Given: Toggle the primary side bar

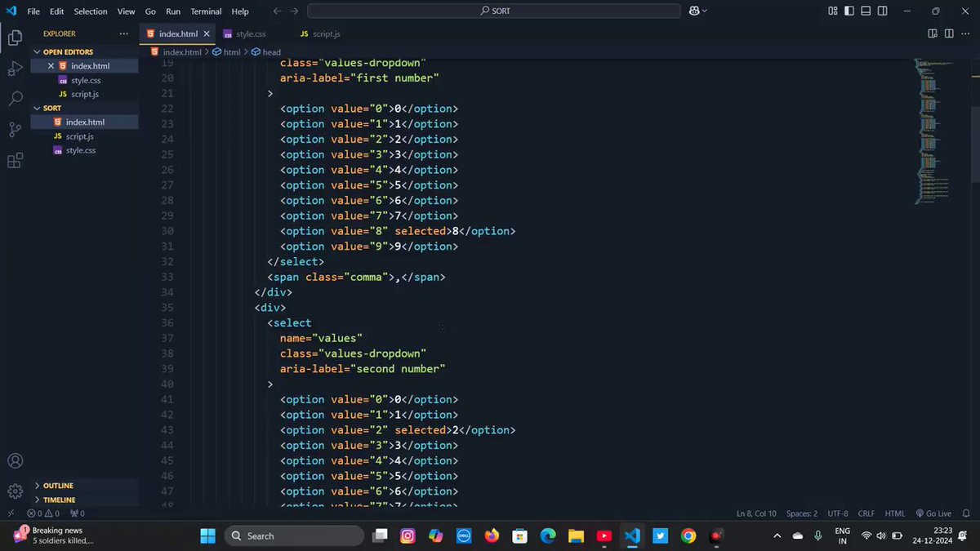Looking at the screenshot, I should [850, 11].
